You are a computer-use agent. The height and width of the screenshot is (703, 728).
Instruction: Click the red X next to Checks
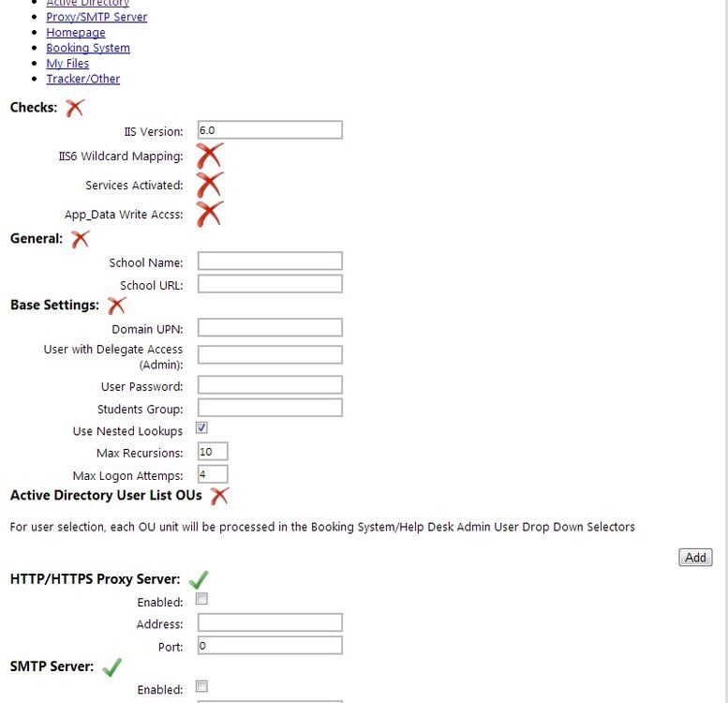(x=75, y=108)
